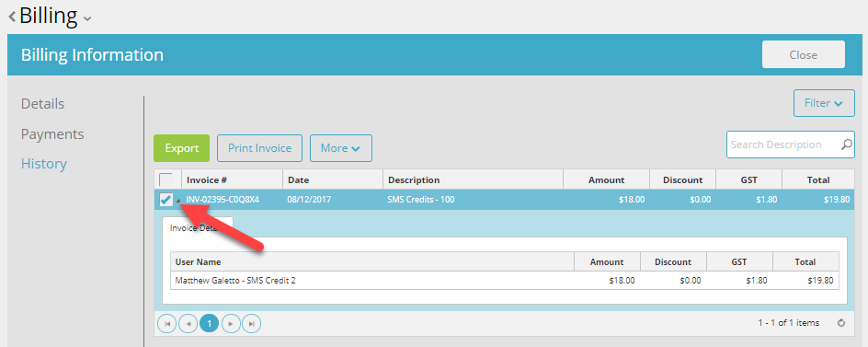Go to the next page
Screen dimensions: 868x347
click(231, 323)
